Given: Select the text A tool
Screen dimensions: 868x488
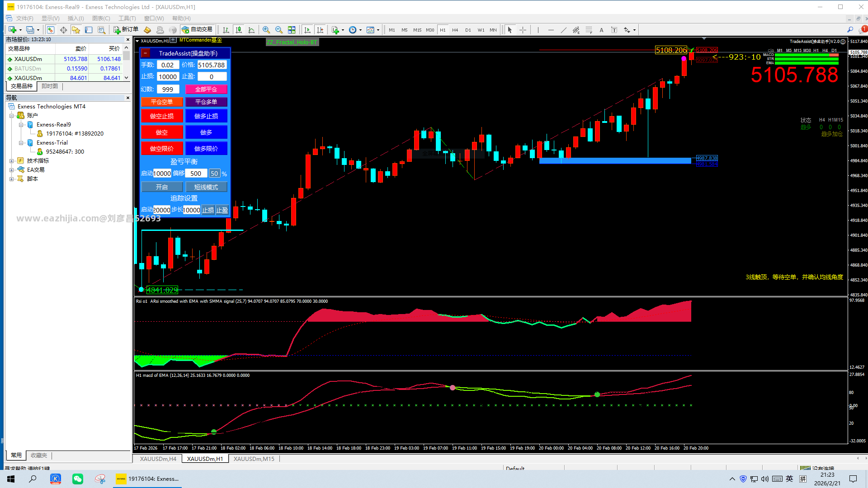Looking at the screenshot, I should tap(601, 30).
